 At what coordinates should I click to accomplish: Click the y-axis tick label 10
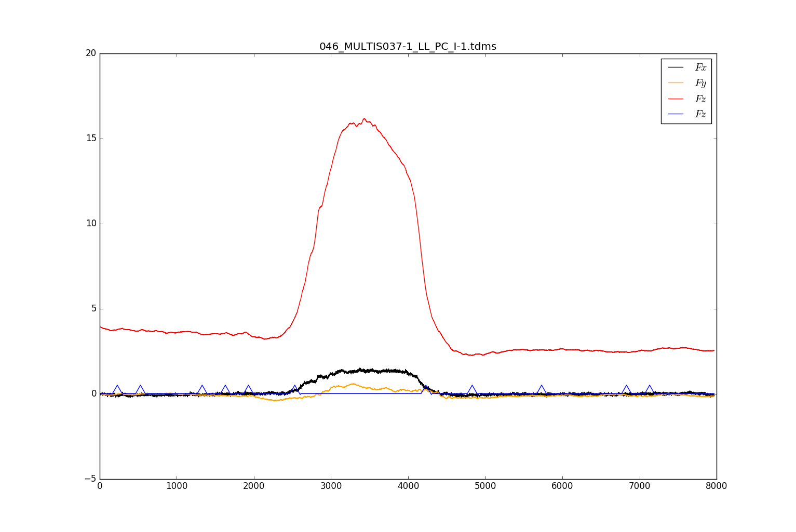pyautogui.click(x=91, y=224)
